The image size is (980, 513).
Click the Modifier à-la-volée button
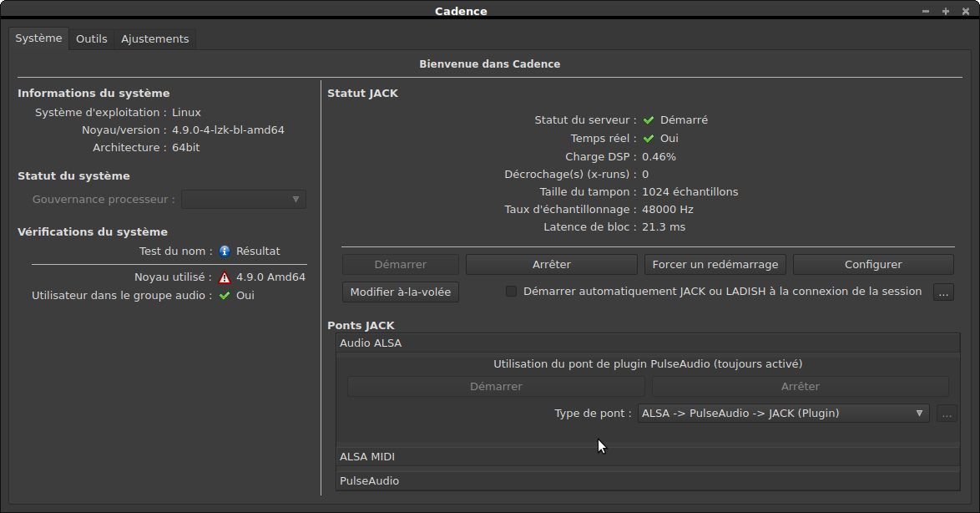(401, 292)
